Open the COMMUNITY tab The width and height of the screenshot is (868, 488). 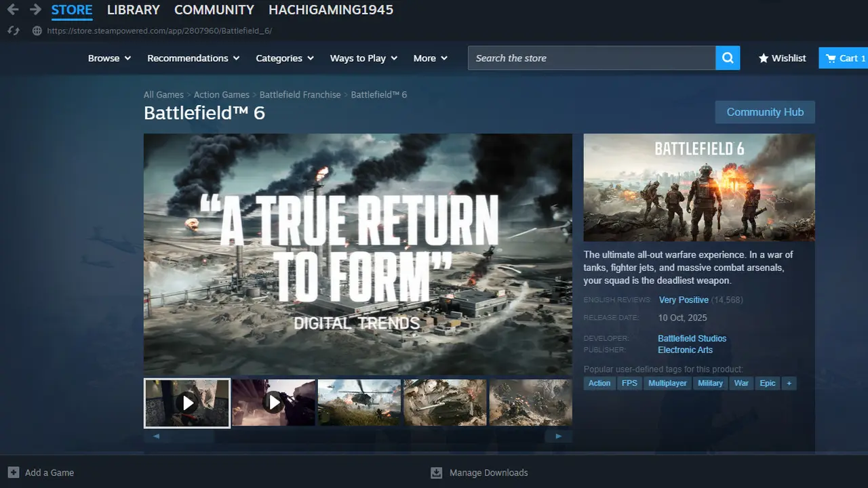click(x=214, y=10)
